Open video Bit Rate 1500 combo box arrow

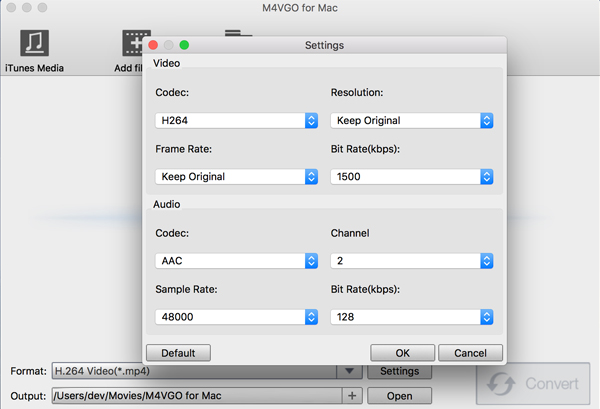pyautogui.click(x=487, y=177)
